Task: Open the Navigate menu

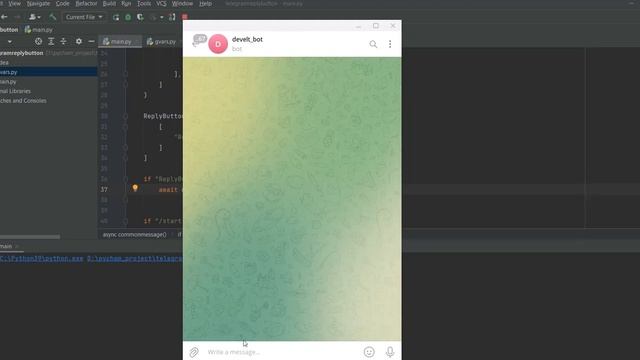Action: click(38, 3)
